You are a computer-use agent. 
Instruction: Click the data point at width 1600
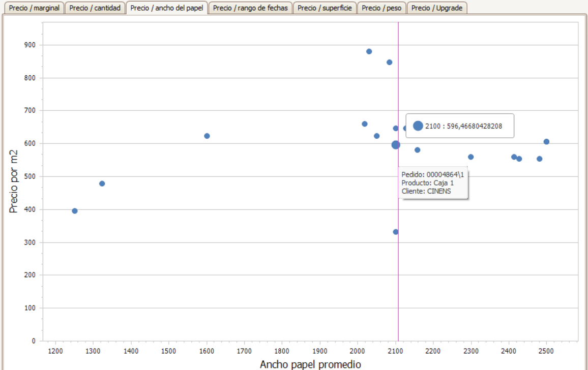[x=207, y=136]
